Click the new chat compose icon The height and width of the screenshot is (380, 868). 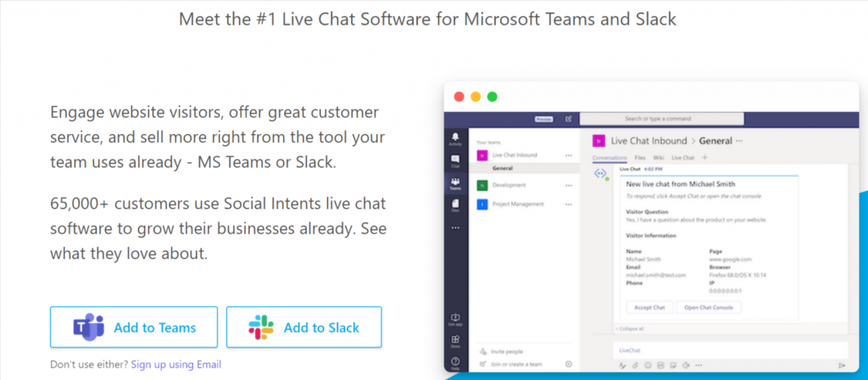click(569, 119)
